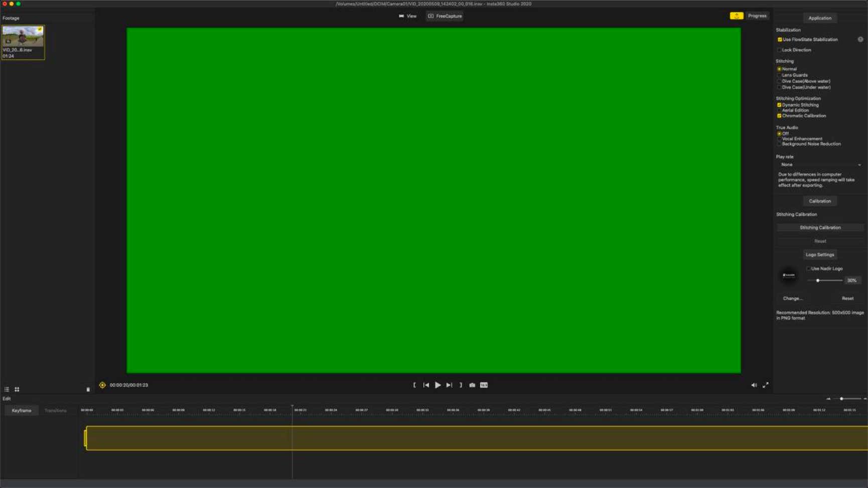Open the Keyframe tab
The width and height of the screenshot is (868, 488).
[x=22, y=411]
